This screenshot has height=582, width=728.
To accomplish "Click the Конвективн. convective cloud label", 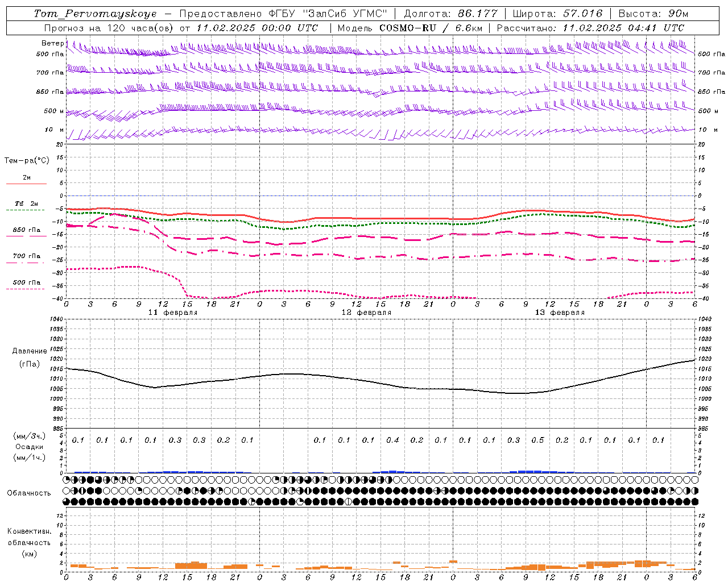I will (x=29, y=531).
